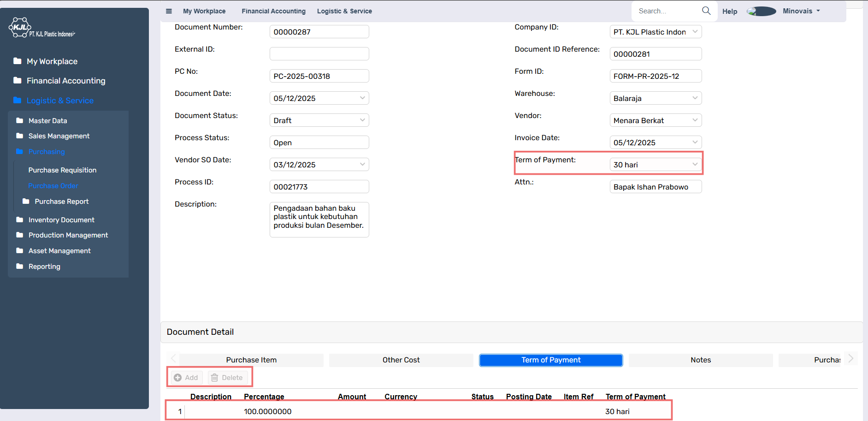Open Purchase Requisition in the sidebar
The width and height of the screenshot is (868, 421).
click(x=62, y=170)
